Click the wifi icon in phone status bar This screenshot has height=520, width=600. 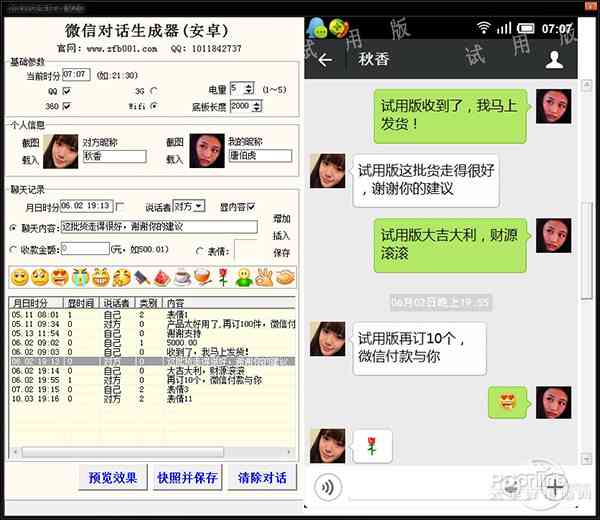pos(483,28)
